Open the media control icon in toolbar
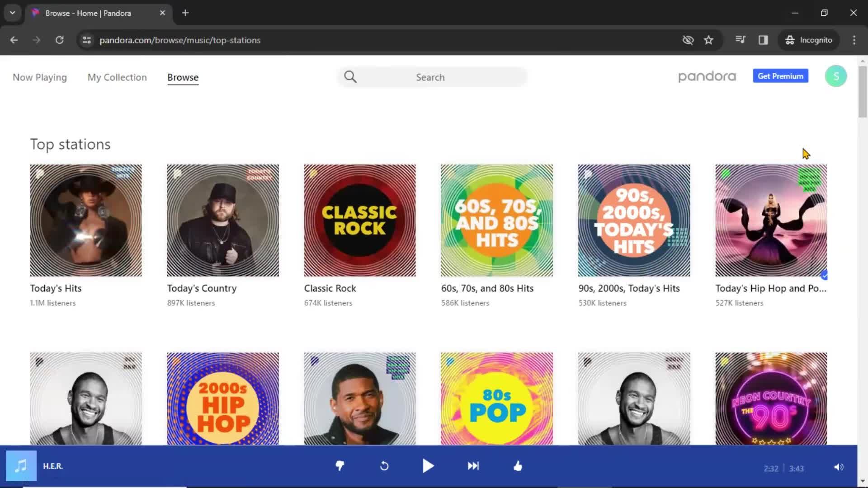Viewport: 868px width, 488px height. tap(740, 40)
